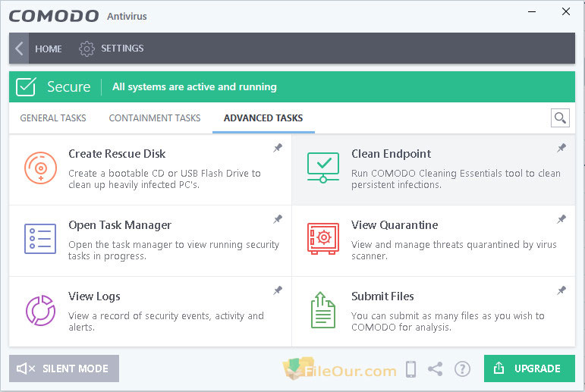Open the task search magnifier
The height and width of the screenshot is (392, 585).
pyautogui.click(x=560, y=118)
